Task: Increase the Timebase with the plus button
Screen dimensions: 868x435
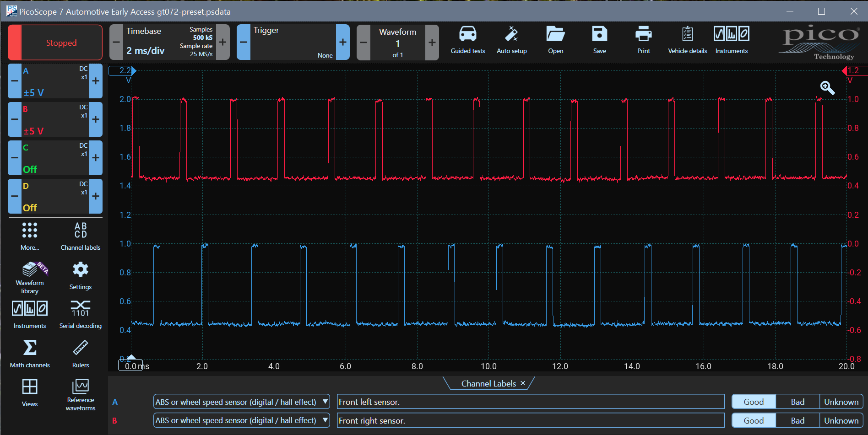Action: (x=222, y=42)
